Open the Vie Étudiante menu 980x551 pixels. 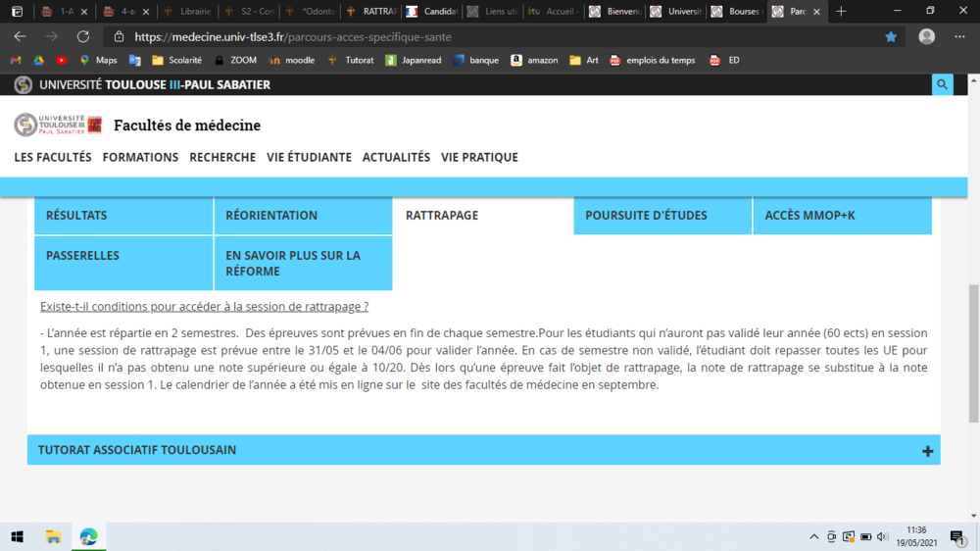(309, 157)
